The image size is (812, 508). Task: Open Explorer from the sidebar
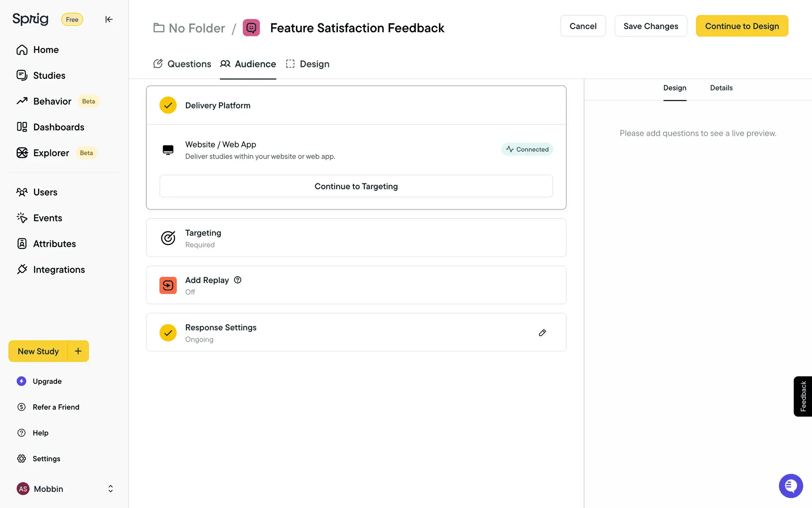pyautogui.click(x=51, y=153)
